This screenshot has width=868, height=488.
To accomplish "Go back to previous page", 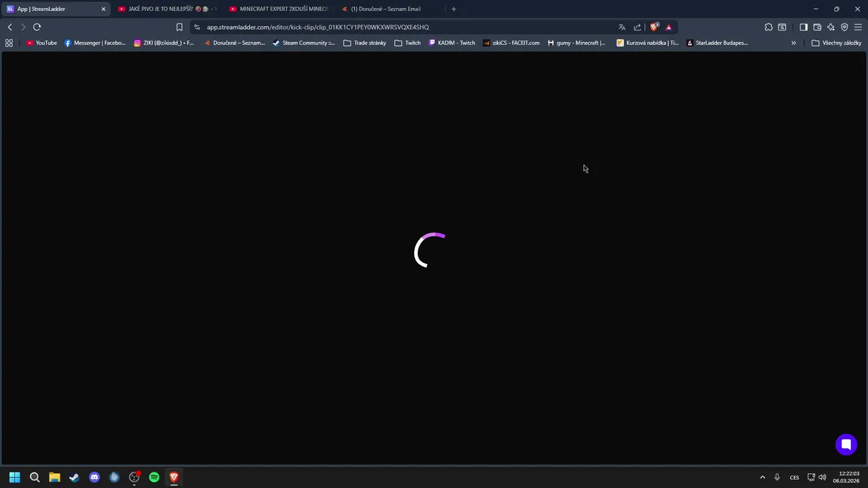I will [9, 27].
